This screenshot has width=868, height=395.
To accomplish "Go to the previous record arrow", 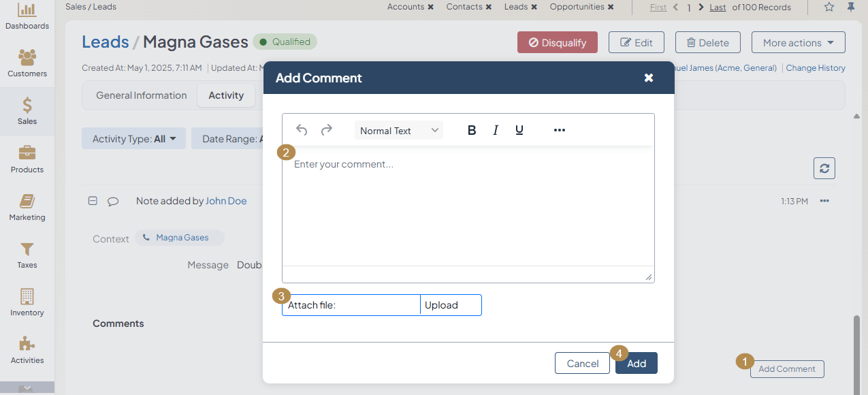I will [x=675, y=7].
